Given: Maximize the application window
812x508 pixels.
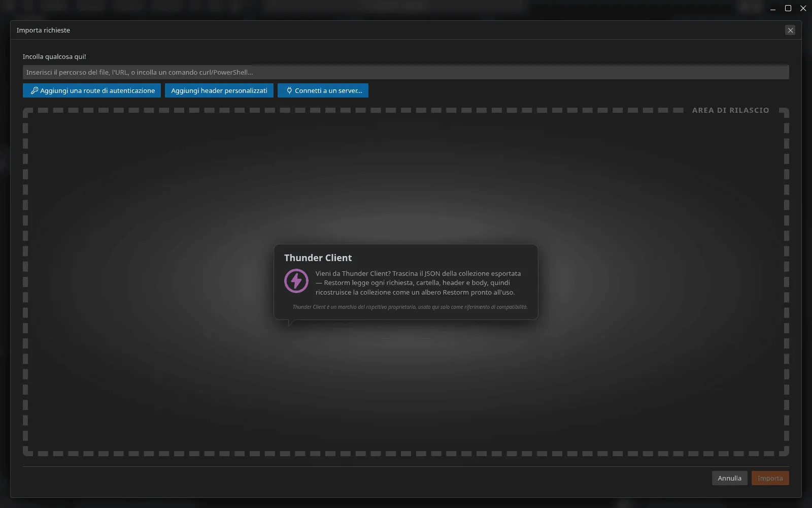Looking at the screenshot, I should (788, 8).
